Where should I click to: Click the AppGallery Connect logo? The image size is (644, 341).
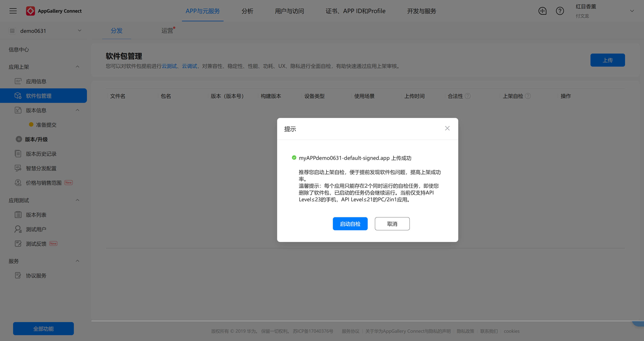click(x=54, y=11)
